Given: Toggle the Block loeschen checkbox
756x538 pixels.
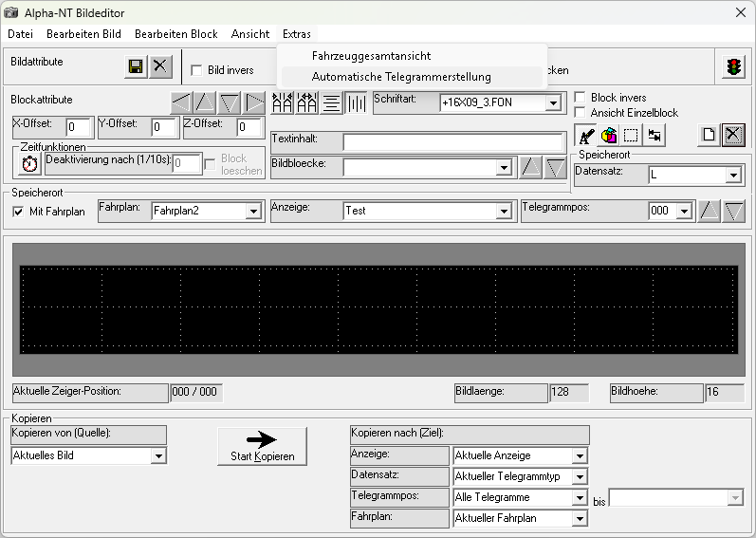Looking at the screenshot, I should [x=210, y=164].
